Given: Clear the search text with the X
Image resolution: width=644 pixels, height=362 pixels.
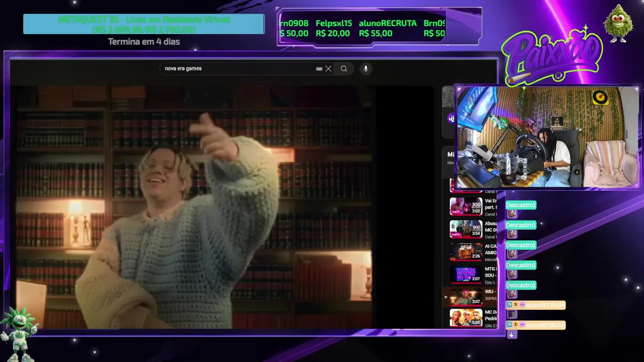Looking at the screenshot, I should (x=329, y=69).
